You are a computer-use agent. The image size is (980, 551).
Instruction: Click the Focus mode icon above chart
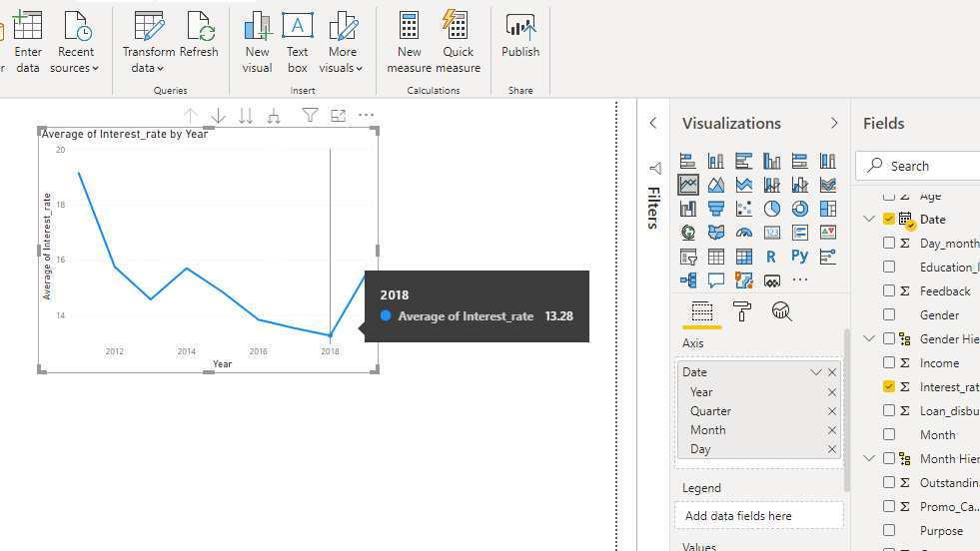[338, 116]
